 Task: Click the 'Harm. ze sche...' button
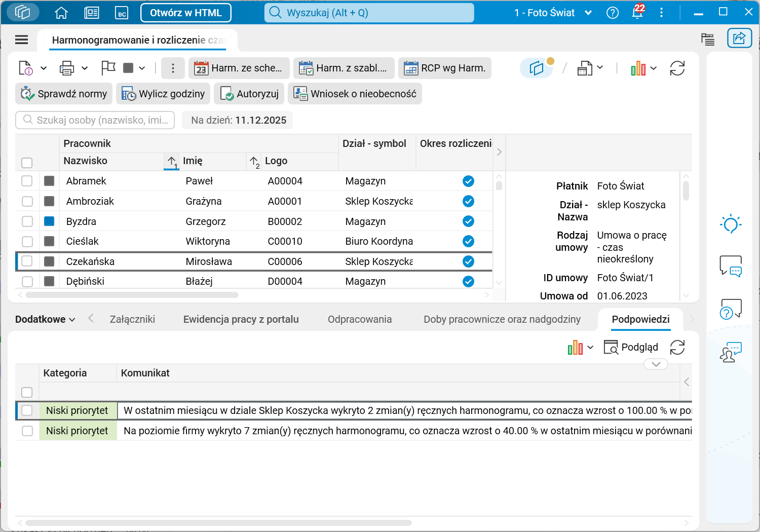pos(239,68)
